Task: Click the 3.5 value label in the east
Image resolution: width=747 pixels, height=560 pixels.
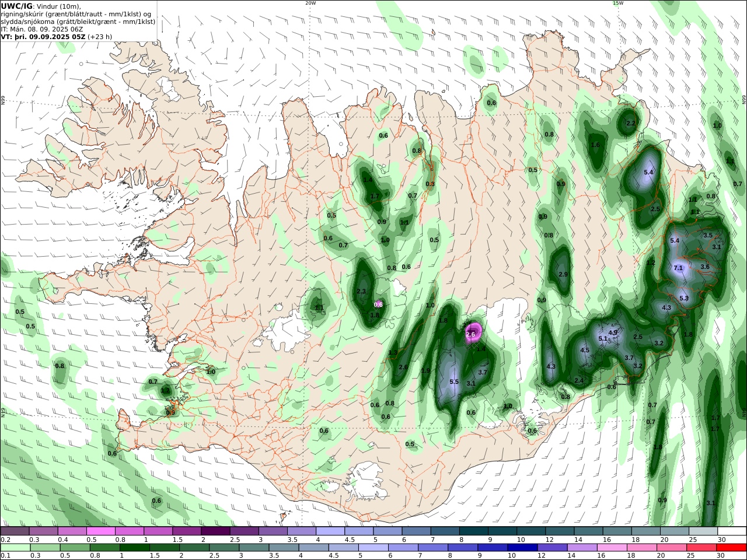Action: [708, 235]
